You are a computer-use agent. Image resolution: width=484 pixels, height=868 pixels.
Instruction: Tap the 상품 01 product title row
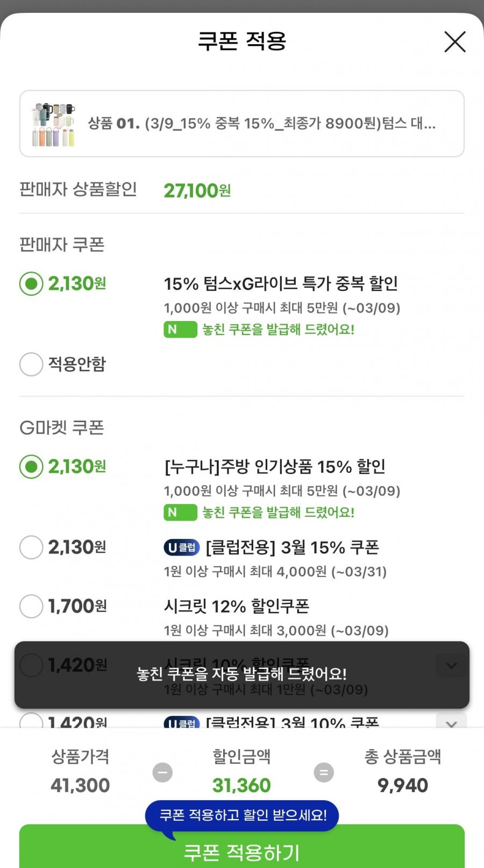[262, 124]
